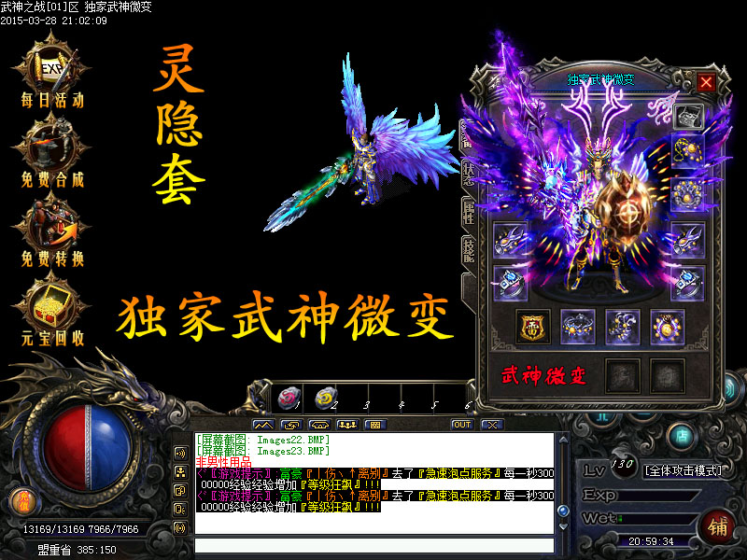
Task: Click the '20:59:34' clock display
Action: (651, 541)
